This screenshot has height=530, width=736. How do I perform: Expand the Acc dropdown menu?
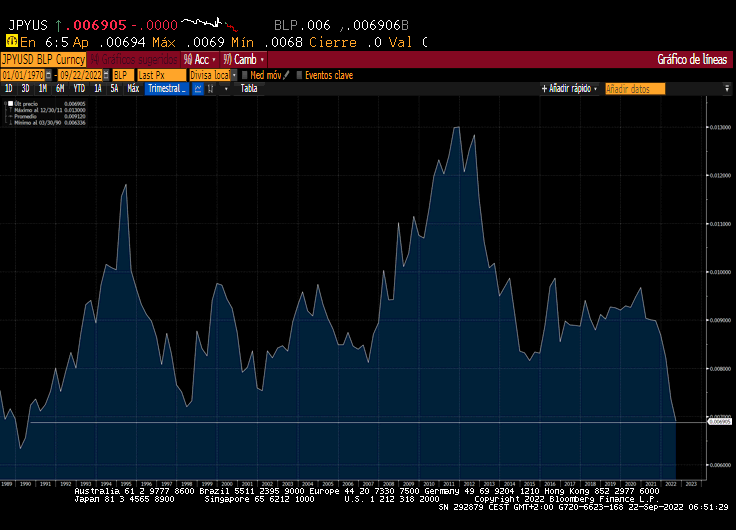click(x=200, y=60)
